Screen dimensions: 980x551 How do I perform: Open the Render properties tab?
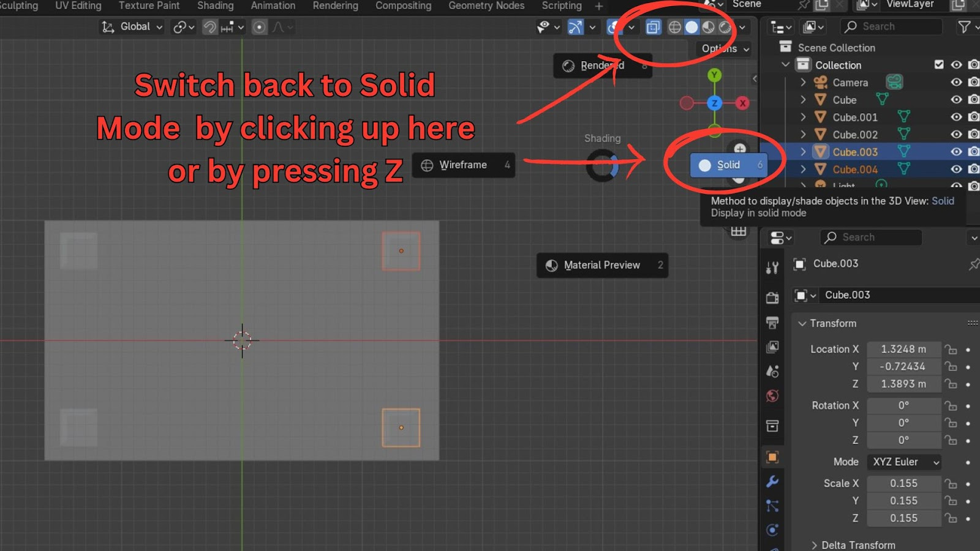[x=772, y=298]
